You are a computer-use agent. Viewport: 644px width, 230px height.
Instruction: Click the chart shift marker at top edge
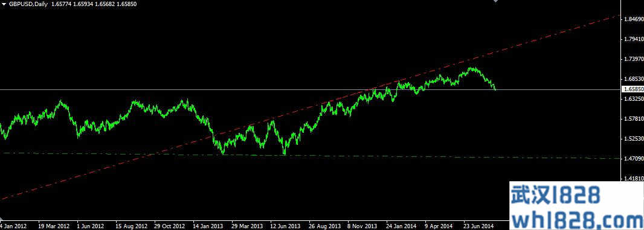495,1
